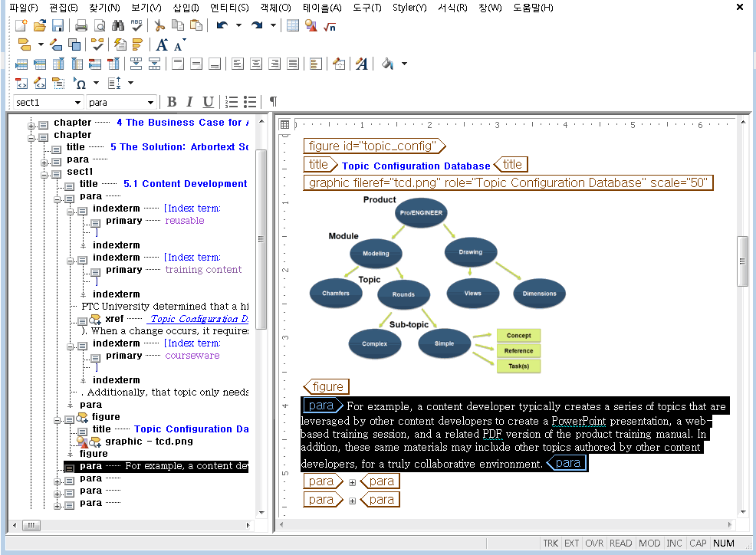Click the table grid icon beside the ruler
Screen dimensions: 756x555
tap(285, 124)
